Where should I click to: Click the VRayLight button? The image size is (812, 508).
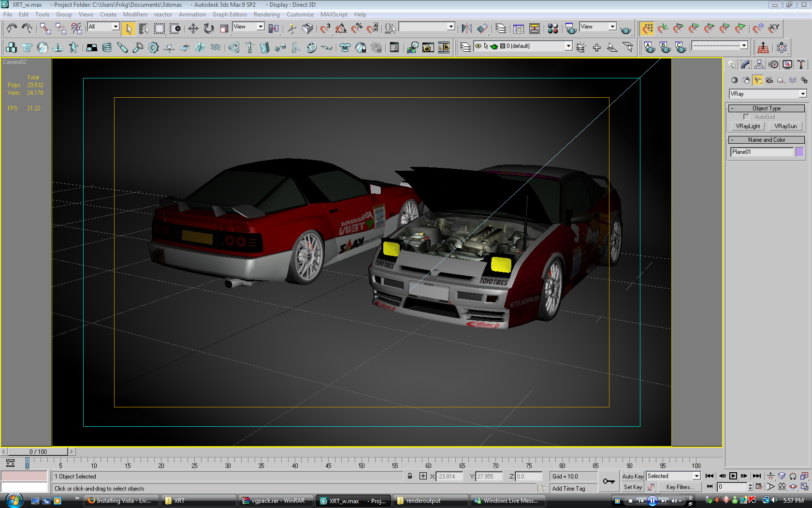[748, 126]
